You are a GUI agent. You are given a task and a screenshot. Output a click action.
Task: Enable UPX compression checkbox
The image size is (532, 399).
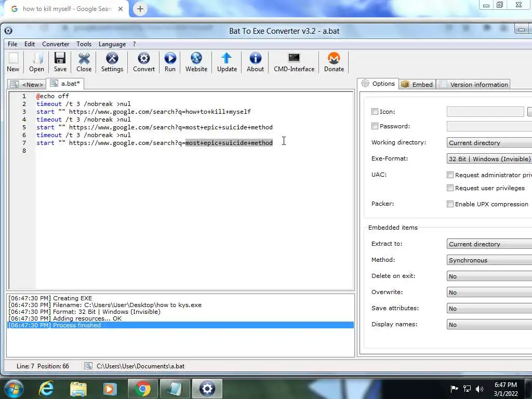pyautogui.click(x=450, y=204)
